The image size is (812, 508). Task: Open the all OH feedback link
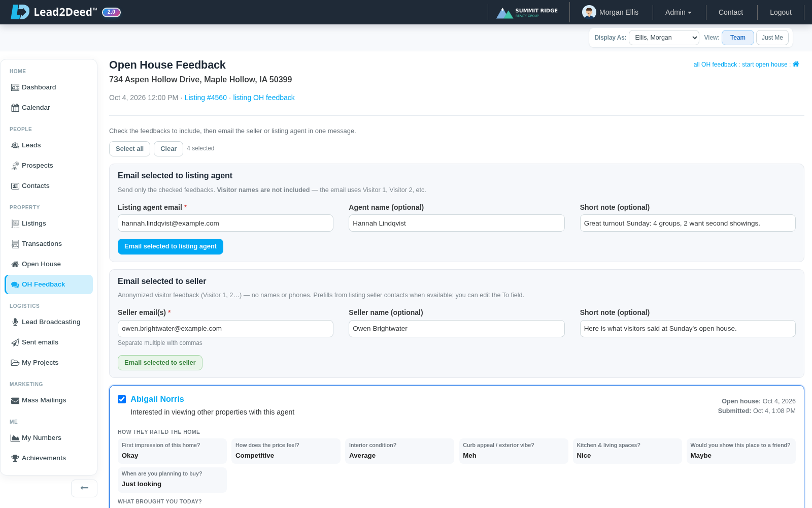pyautogui.click(x=715, y=65)
